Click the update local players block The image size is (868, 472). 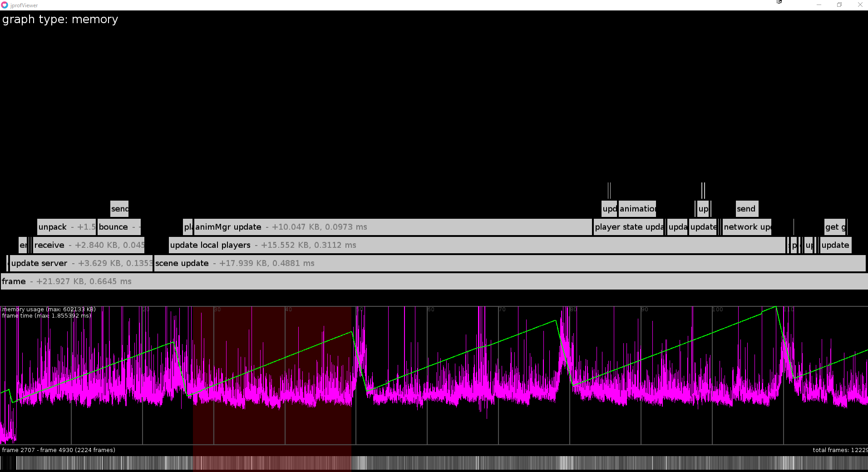477,245
